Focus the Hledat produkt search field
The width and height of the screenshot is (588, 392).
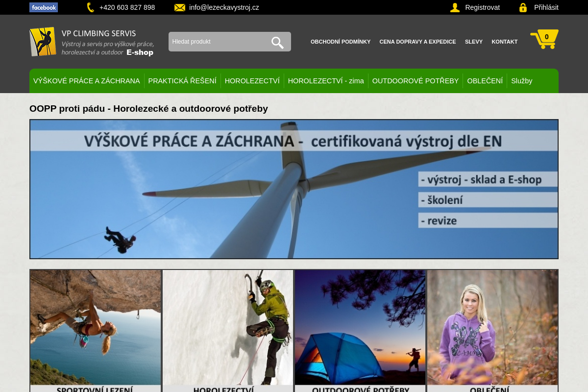pos(218,42)
